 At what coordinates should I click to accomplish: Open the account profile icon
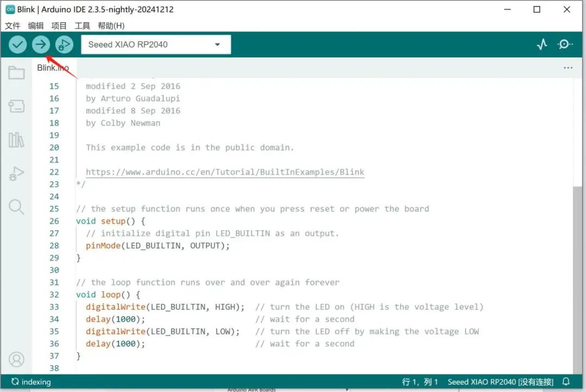click(x=16, y=359)
